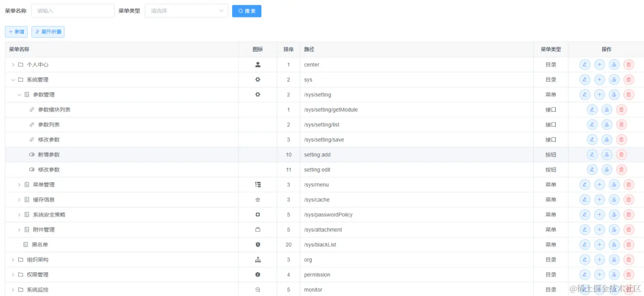The image size is (644, 296).
Task: Click the sort value 20 for 黑名单
Action: click(x=289, y=245)
